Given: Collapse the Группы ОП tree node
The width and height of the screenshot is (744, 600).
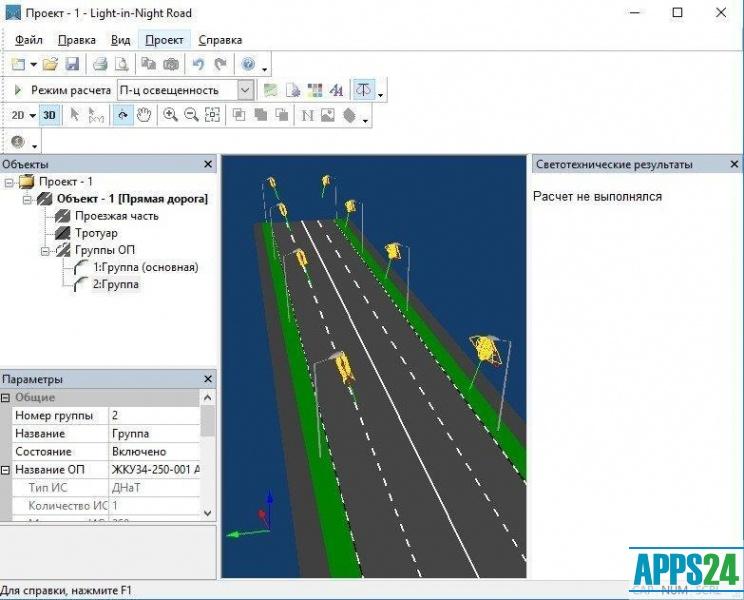Looking at the screenshot, I should tap(46, 251).
